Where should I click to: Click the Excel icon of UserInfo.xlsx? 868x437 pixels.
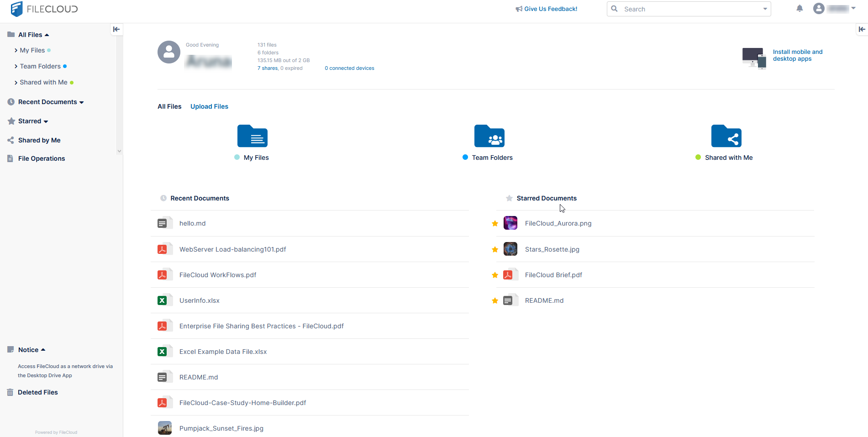click(x=164, y=300)
